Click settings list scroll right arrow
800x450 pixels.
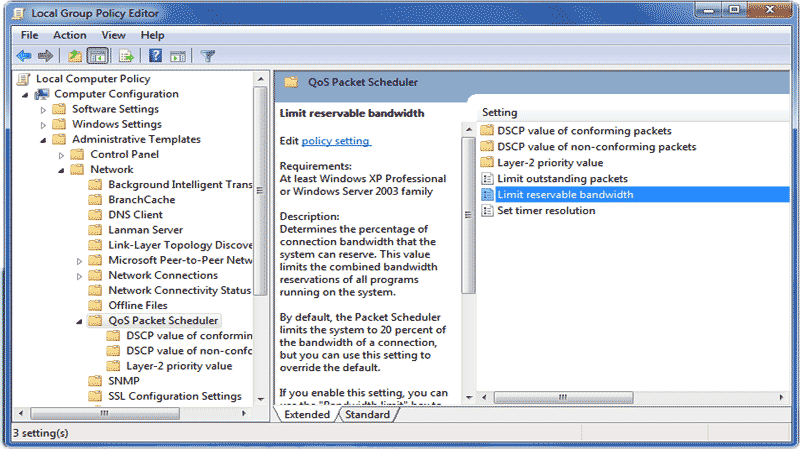[x=781, y=397]
